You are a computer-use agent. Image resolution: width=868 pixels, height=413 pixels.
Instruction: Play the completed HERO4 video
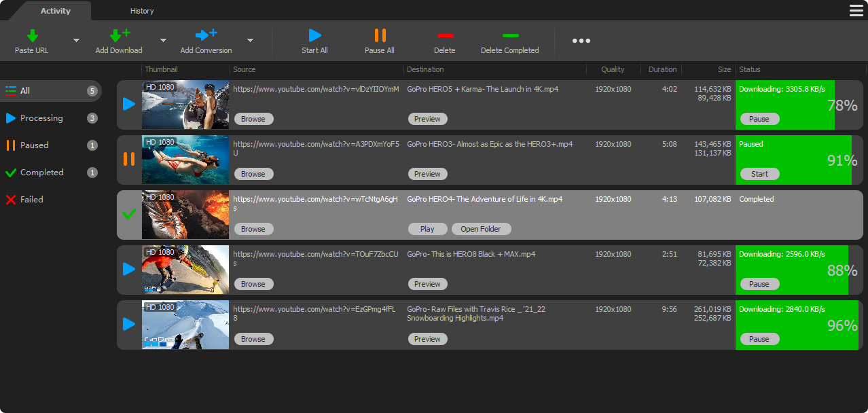coord(427,229)
